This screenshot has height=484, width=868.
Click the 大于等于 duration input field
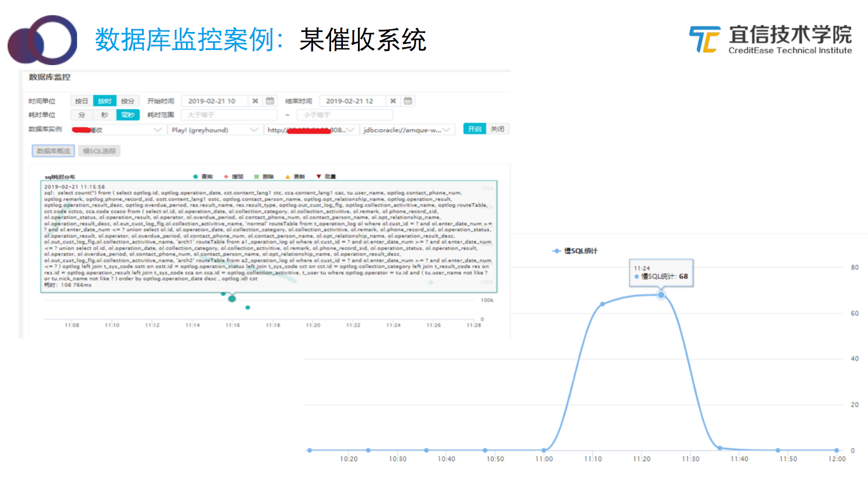[x=229, y=115]
